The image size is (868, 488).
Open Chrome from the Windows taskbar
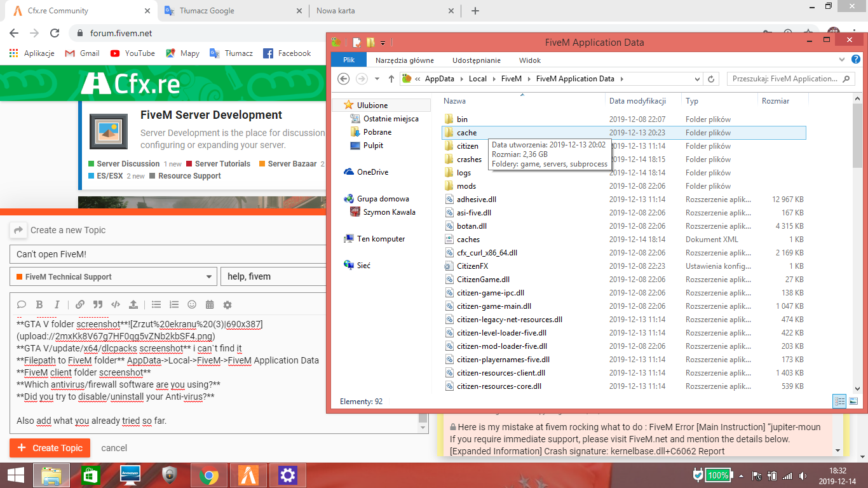tap(208, 475)
